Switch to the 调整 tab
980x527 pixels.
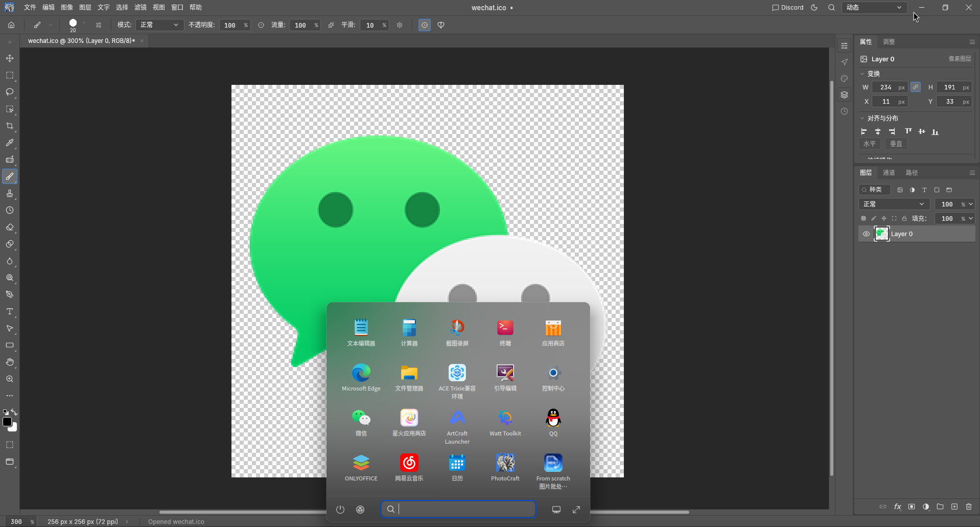[x=889, y=42]
